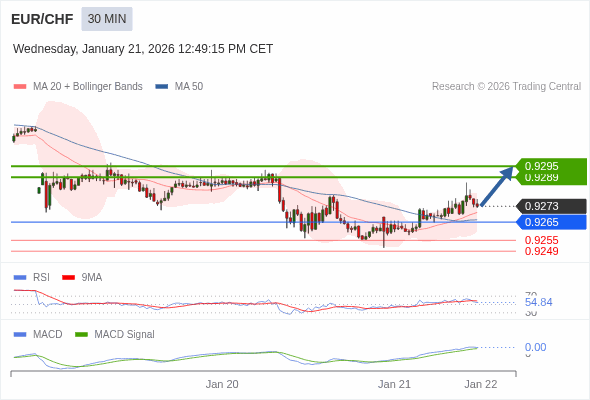Click the blue 0.9265 pivot price label
This screenshot has height=400, width=590.
[x=552, y=222]
